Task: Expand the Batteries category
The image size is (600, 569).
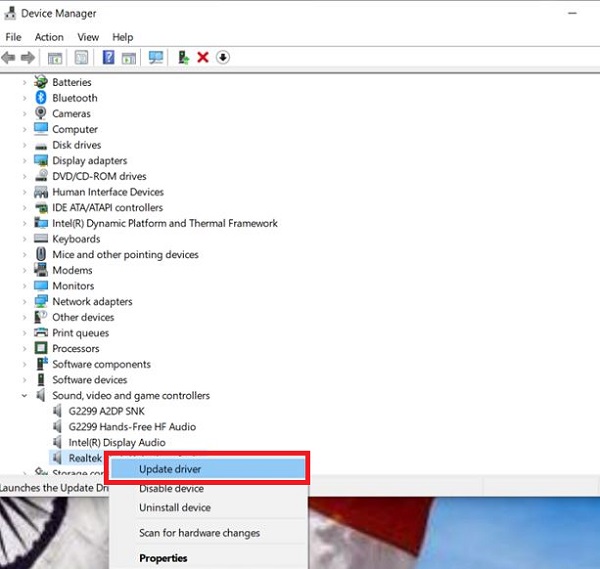Action: 24,82
